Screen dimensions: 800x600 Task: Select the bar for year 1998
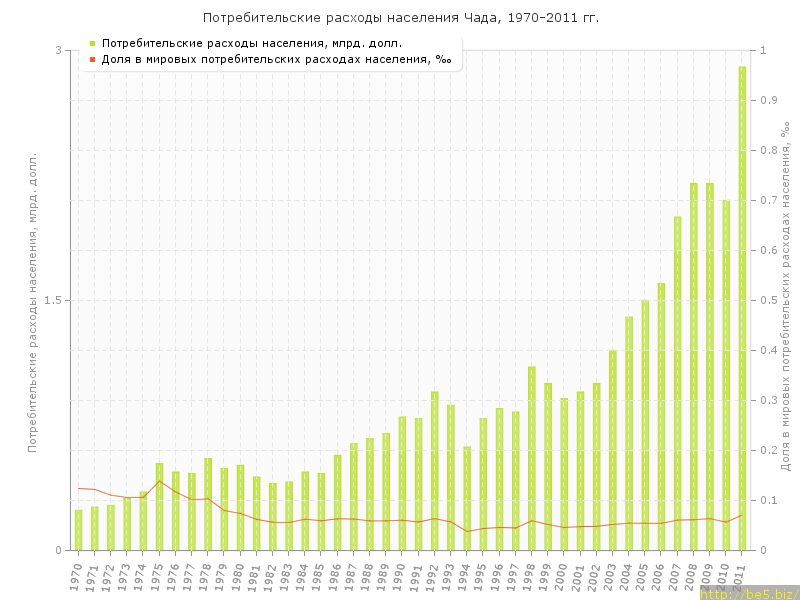click(532, 458)
